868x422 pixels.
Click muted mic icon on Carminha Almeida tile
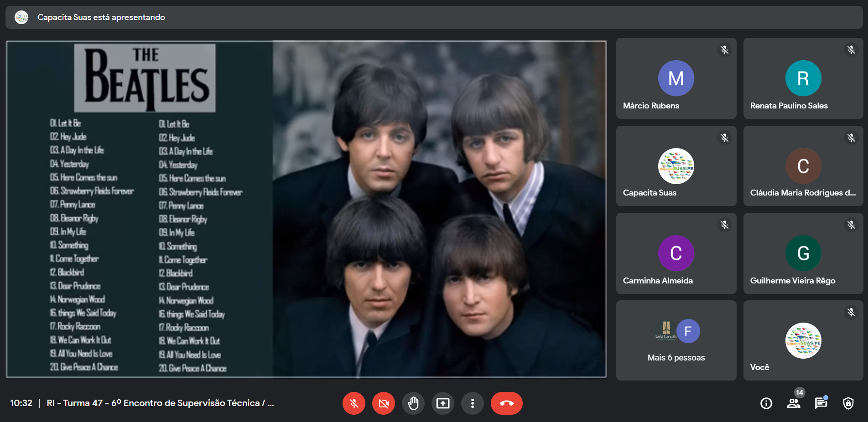724,225
